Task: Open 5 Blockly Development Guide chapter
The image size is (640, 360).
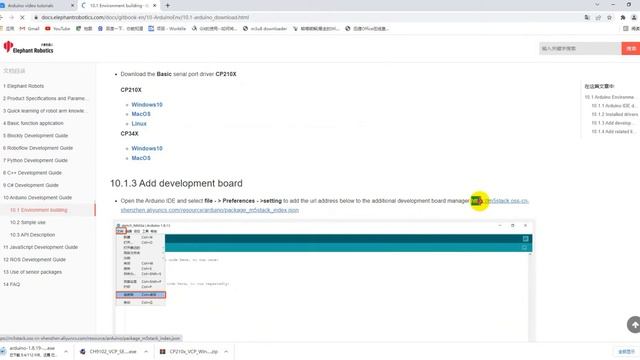Action: 36,136
